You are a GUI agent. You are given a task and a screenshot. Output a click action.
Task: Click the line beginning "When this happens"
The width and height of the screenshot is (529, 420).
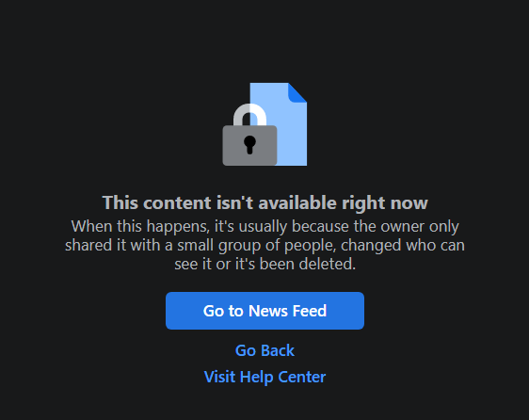pyautogui.click(x=264, y=226)
